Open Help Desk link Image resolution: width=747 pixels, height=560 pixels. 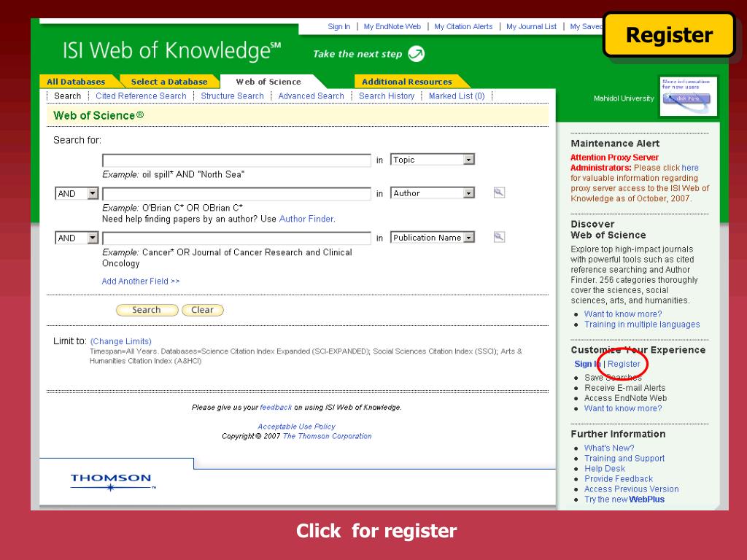pos(605,469)
